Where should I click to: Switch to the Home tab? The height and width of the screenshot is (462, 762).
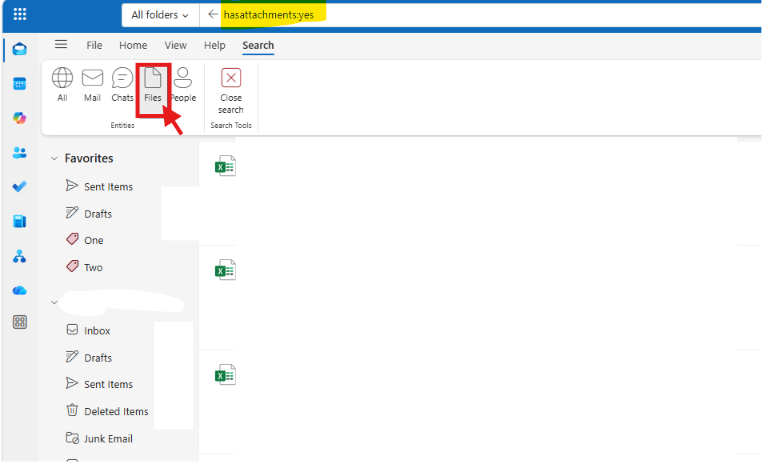click(133, 45)
